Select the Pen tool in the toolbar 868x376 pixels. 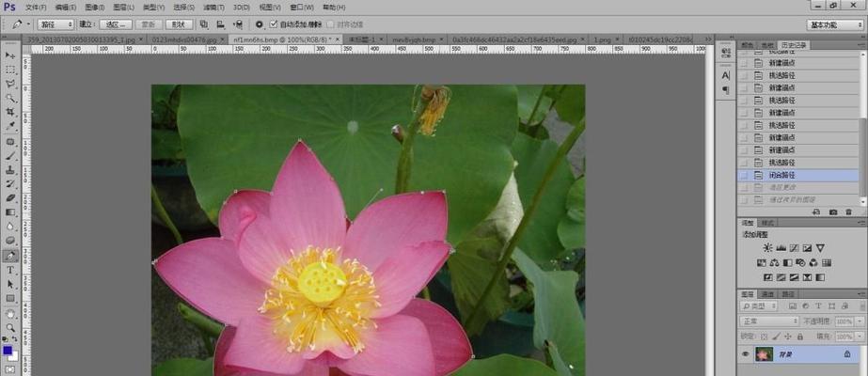click(x=10, y=255)
